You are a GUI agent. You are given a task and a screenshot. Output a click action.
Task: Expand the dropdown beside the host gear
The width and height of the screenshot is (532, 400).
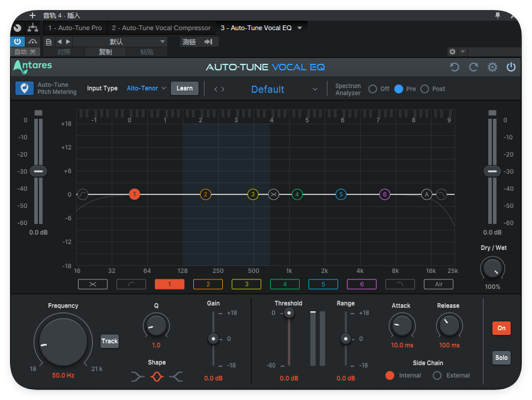pos(463,51)
